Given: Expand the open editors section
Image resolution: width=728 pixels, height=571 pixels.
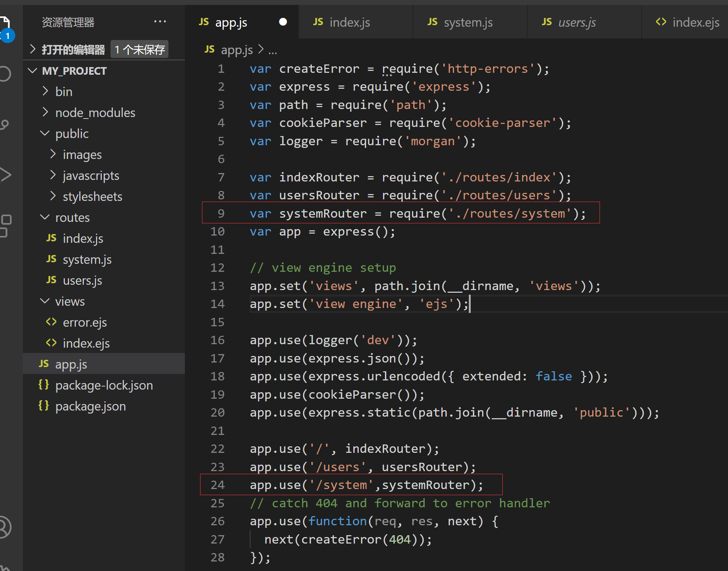Looking at the screenshot, I should click(73, 50).
